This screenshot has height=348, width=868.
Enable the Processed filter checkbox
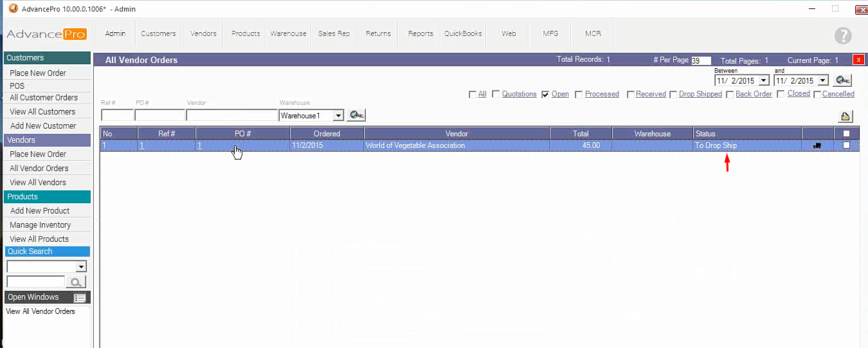click(x=579, y=95)
